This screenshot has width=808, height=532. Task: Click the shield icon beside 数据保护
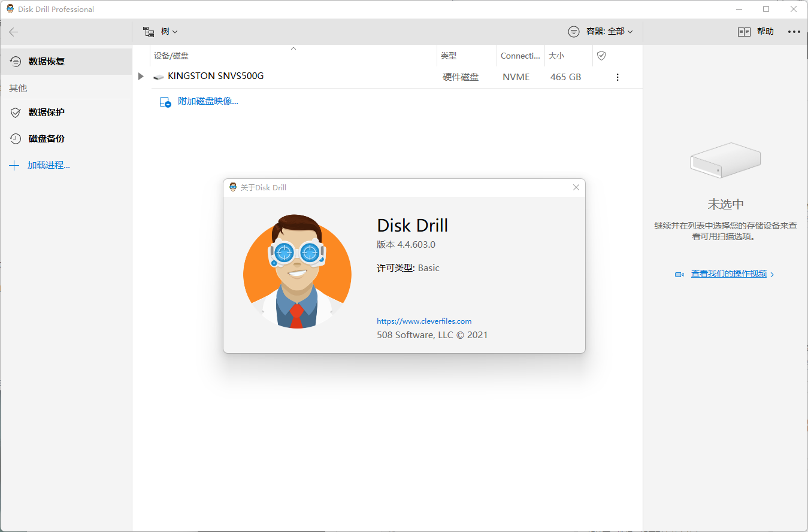(x=16, y=113)
